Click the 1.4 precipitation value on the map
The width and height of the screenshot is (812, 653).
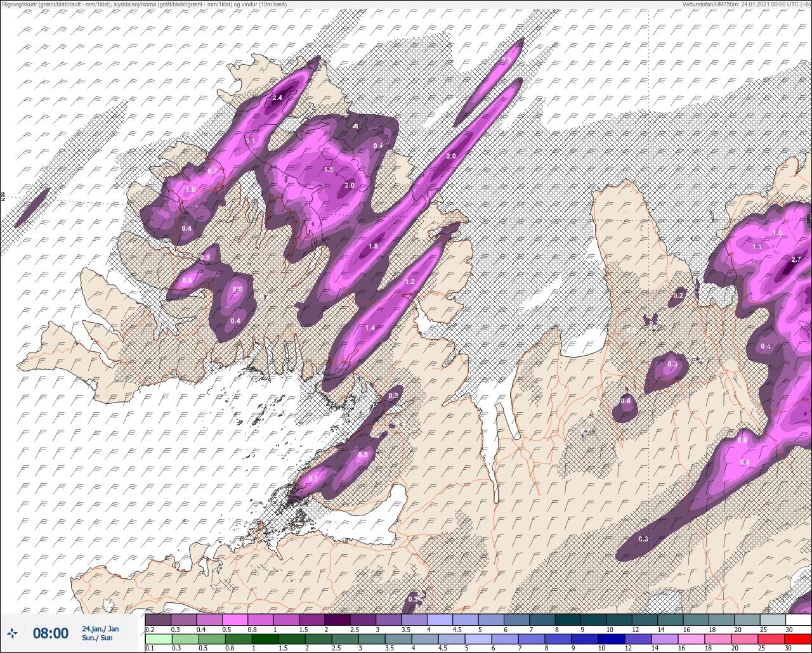(x=370, y=328)
